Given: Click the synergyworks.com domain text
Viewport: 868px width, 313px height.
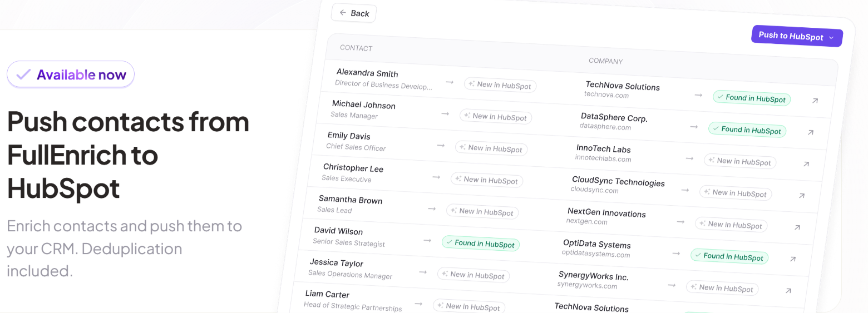Looking at the screenshot, I should [587, 286].
